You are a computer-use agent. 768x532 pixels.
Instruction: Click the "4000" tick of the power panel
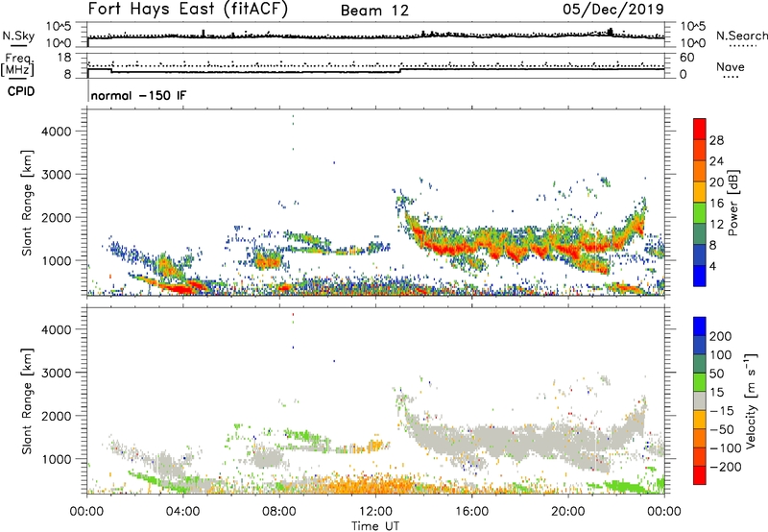[57, 132]
